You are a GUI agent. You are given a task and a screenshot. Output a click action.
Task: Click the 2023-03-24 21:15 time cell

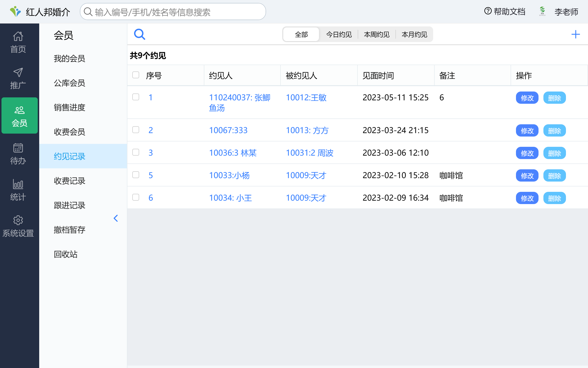coord(396,130)
